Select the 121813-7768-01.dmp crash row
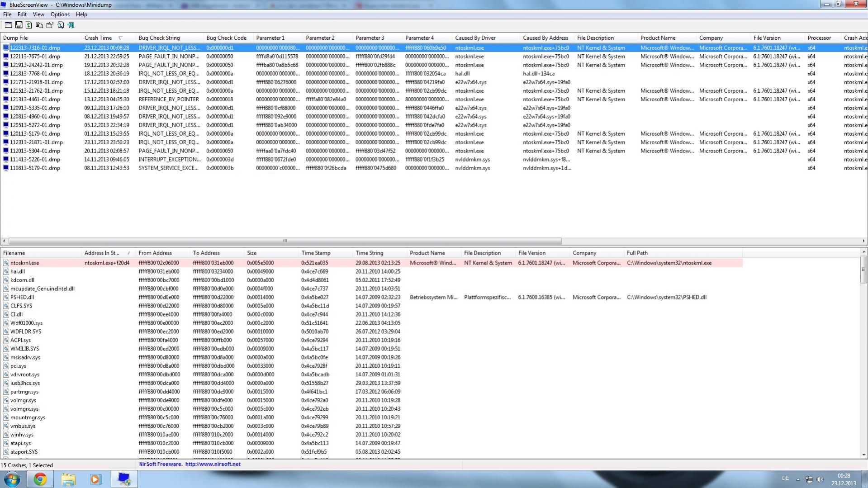The width and height of the screenshot is (868, 488). pos(434,74)
